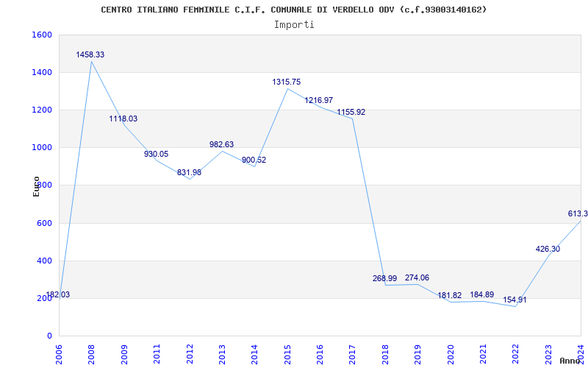Viewport: 588px width, 368px height.
Task: Select the 182.03 data label
Action: click(58, 295)
